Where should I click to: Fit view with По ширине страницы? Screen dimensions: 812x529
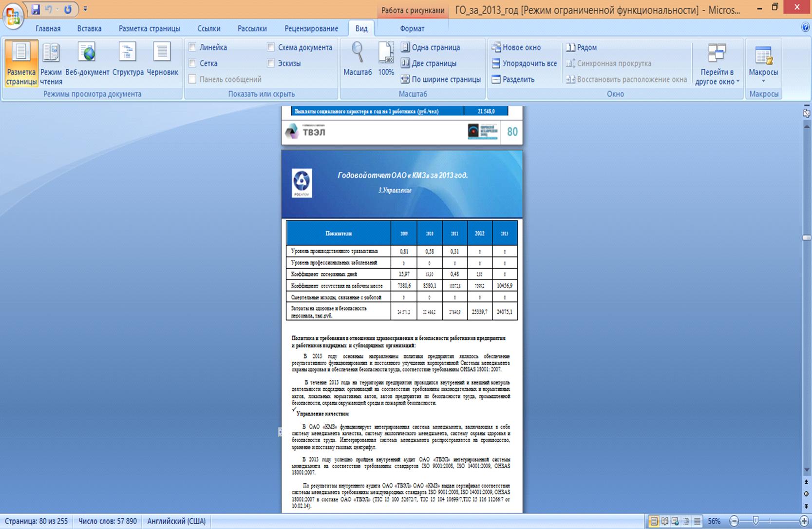441,79
